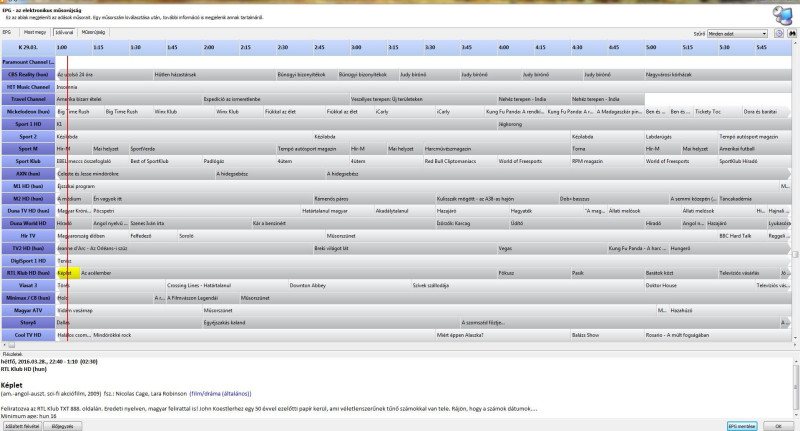Select Downton Abbey on Viasat 3
Screen dimensions: 800x431
click(350, 286)
